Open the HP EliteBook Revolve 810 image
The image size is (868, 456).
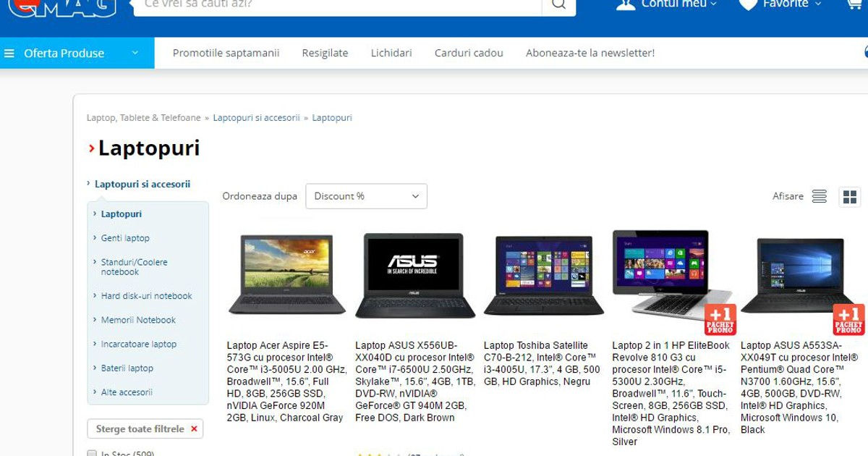coord(672,275)
